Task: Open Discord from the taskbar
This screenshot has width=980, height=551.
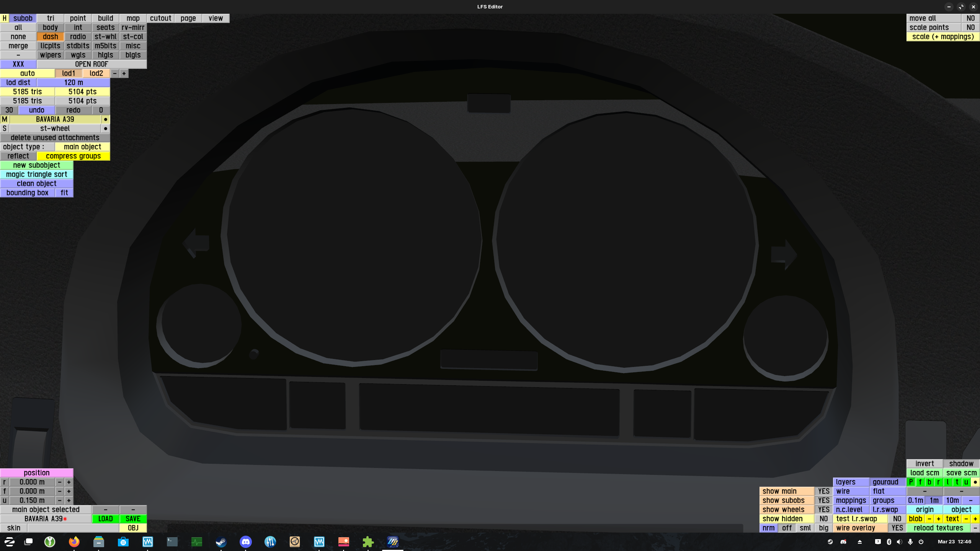Action: (246, 541)
